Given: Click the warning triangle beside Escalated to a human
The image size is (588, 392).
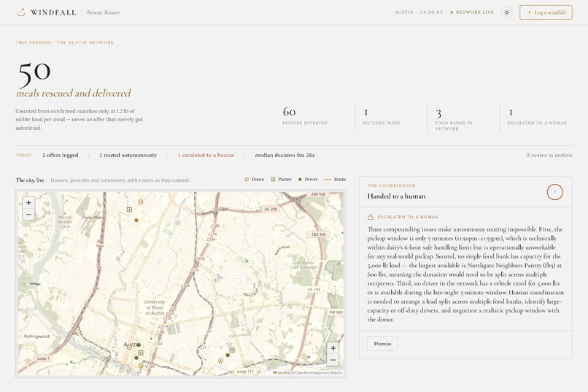Looking at the screenshot, I should (371, 217).
